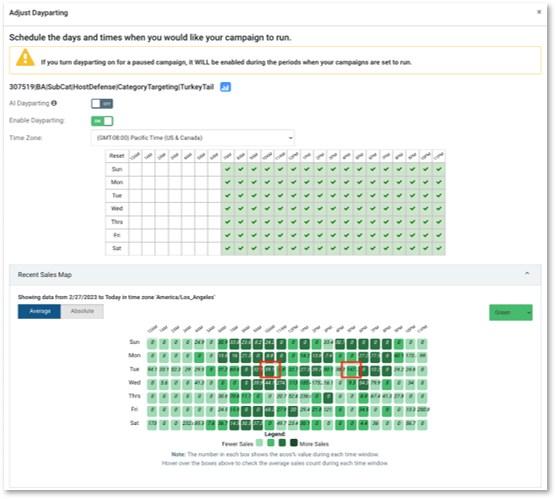The height and width of the screenshot is (499, 556).
Task: Toggle the AI Dayparting switch
Action: click(102, 104)
